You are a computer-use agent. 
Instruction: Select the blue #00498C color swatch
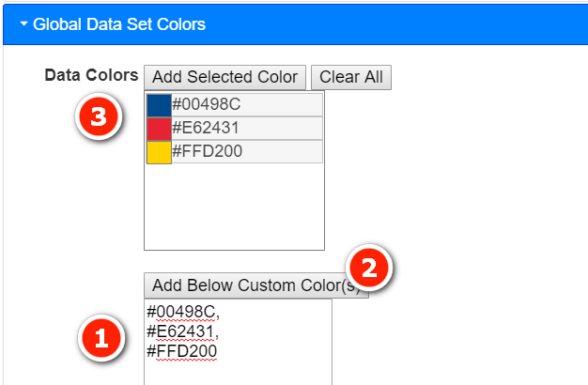pos(159,105)
